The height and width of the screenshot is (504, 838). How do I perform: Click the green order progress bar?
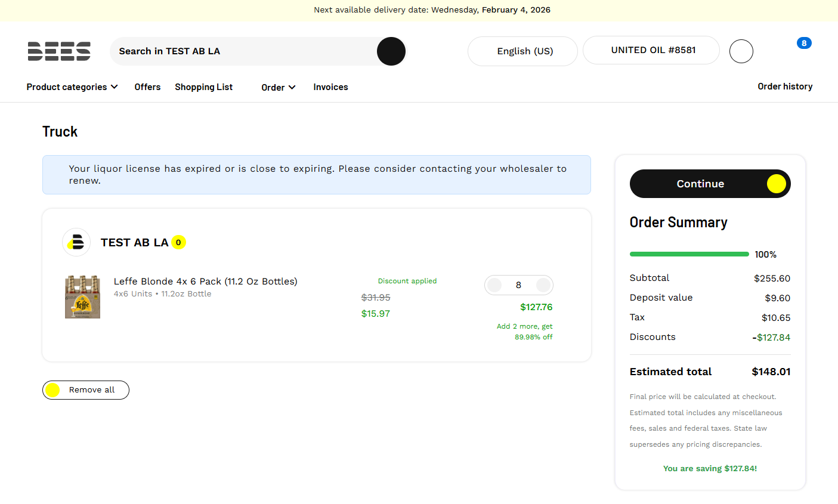pos(689,254)
